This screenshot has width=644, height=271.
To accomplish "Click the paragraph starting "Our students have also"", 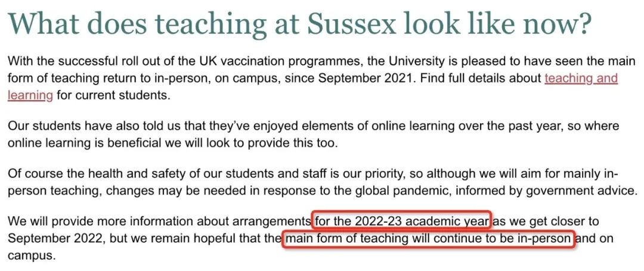I will 313,135.
